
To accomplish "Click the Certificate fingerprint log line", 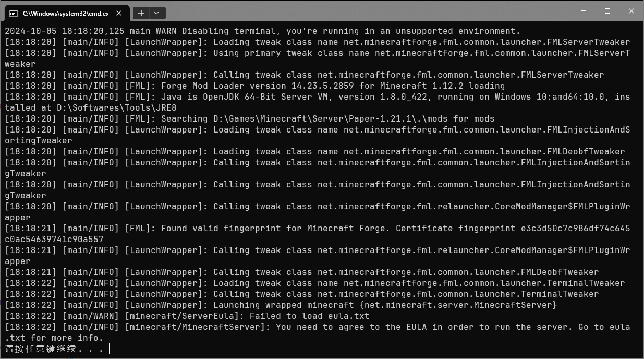I will (318, 234).
